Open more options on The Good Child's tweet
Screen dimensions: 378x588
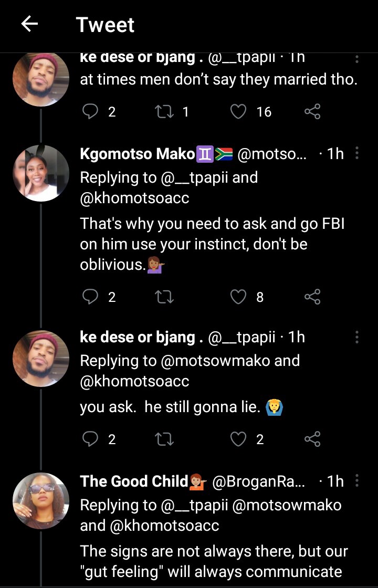(x=357, y=481)
